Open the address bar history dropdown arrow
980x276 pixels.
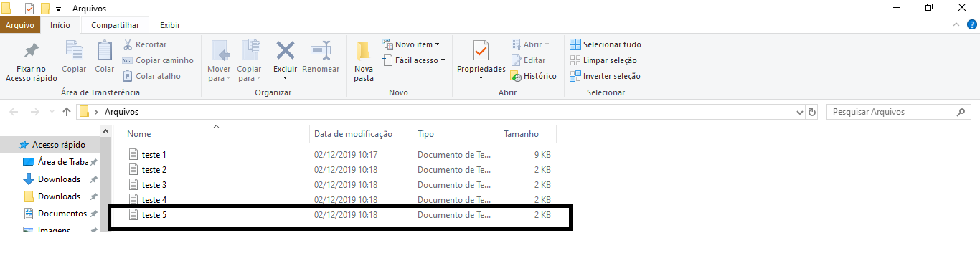tap(801, 113)
